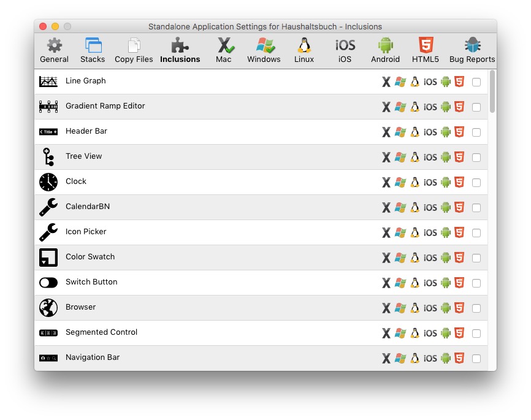This screenshot has height=420, width=531.
Task: Click the Mac X icon in Line Graph row
Action: [x=386, y=82]
